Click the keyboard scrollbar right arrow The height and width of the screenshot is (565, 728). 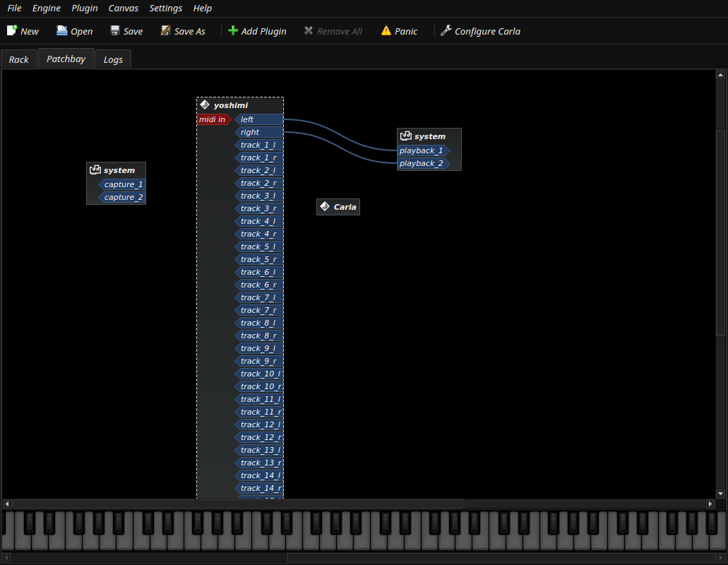coord(721,557)
